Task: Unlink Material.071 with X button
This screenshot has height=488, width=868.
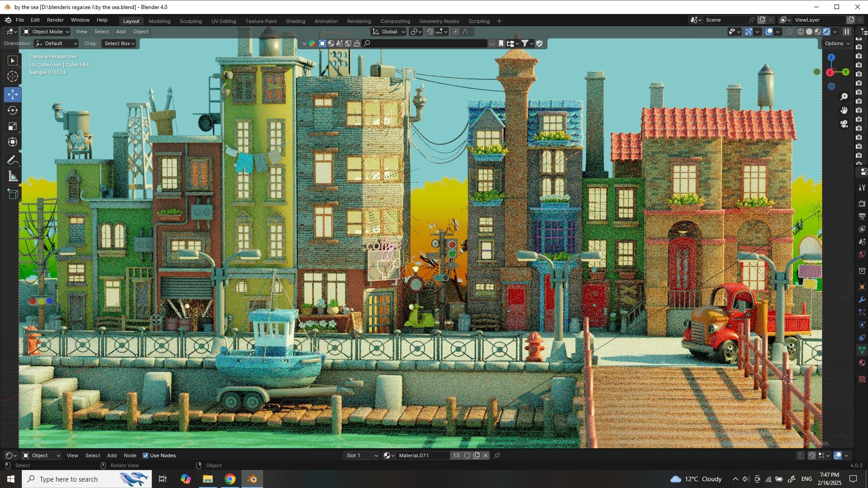Action: (486, 455)
